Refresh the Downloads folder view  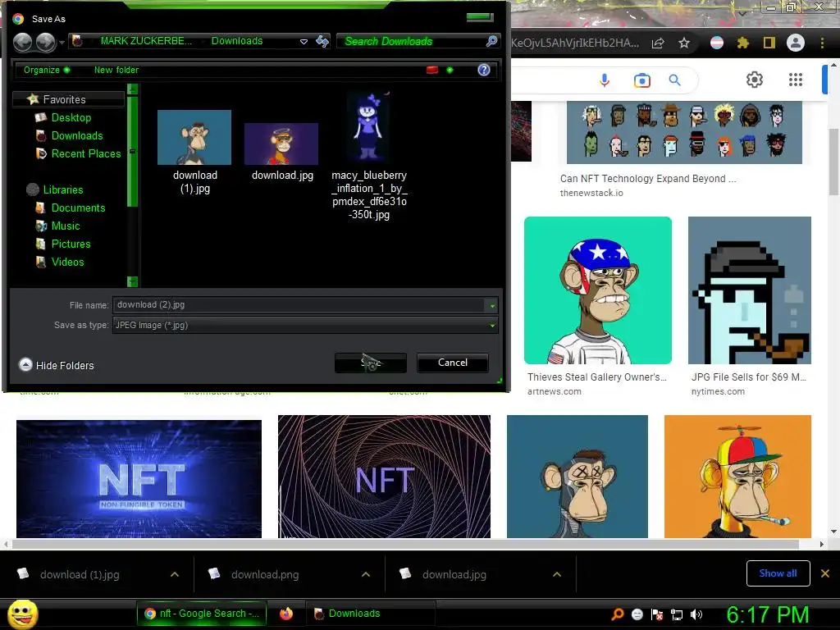322,41
